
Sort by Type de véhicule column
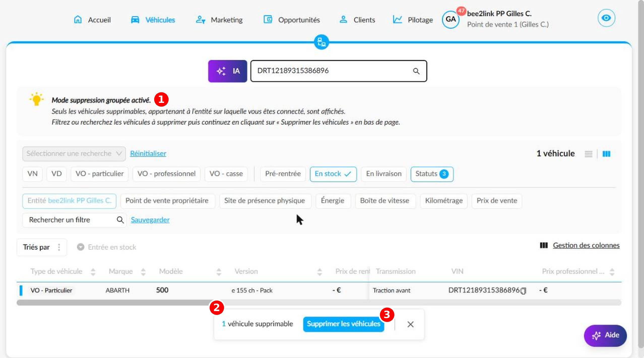[93, 272]
